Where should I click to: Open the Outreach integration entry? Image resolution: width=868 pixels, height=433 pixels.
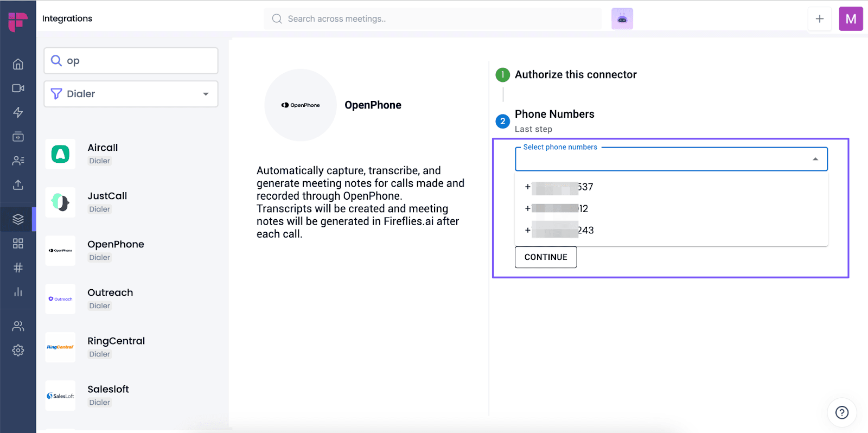131,299
